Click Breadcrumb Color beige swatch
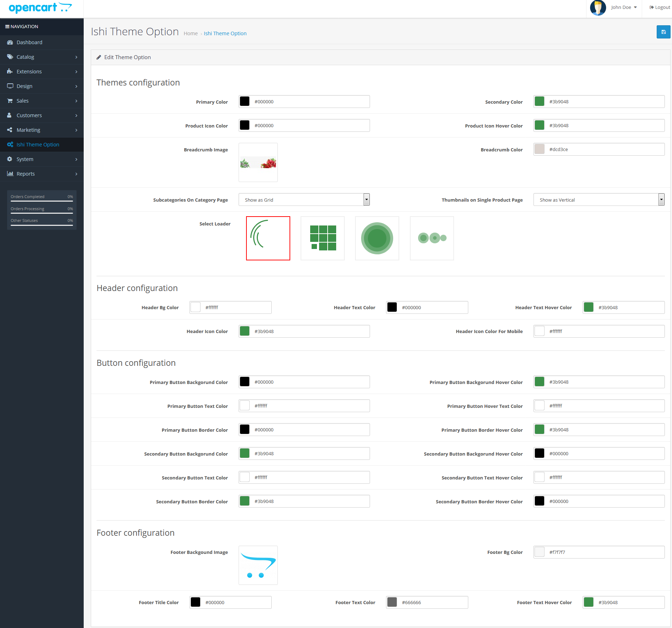 tap(540, 149)
